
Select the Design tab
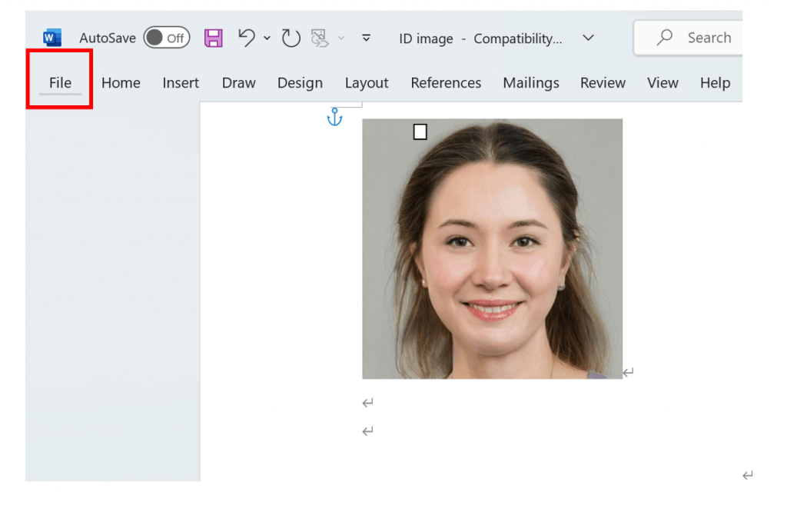point(301,83)
